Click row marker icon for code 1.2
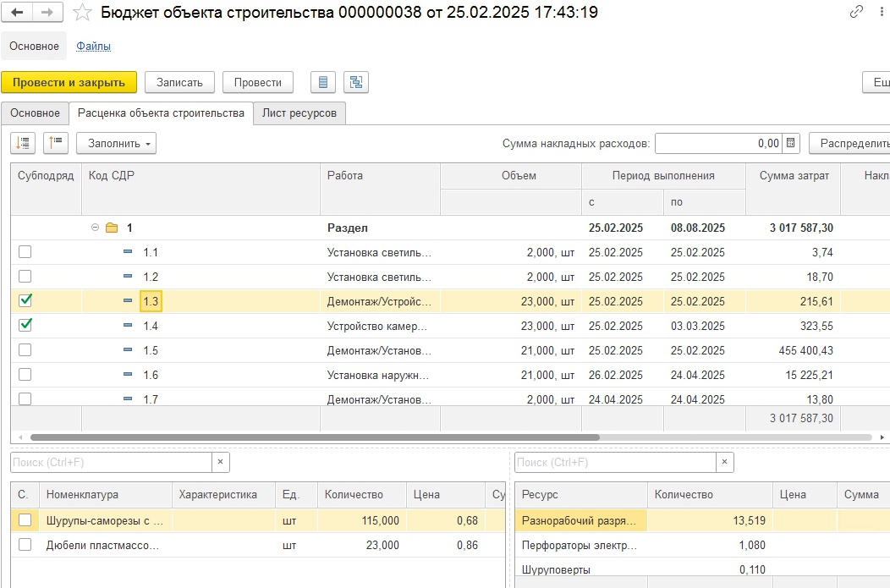This screenshot has height=588, width=890. (128, 276)
